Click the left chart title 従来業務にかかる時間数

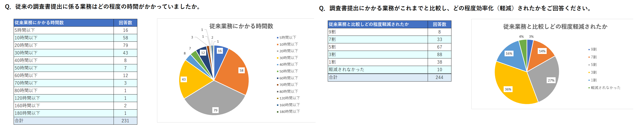tap(241, 26)
